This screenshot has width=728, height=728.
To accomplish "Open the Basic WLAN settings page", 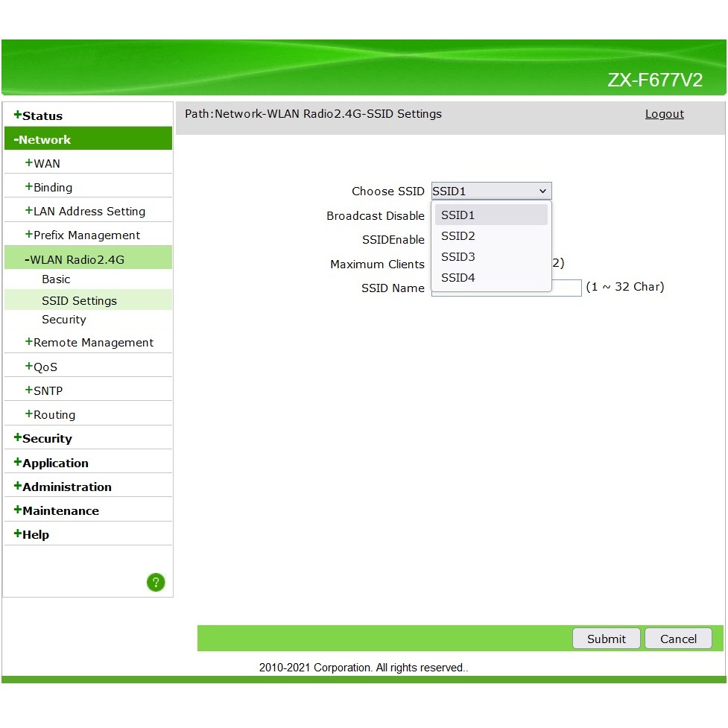I will [x=56, y=279].
